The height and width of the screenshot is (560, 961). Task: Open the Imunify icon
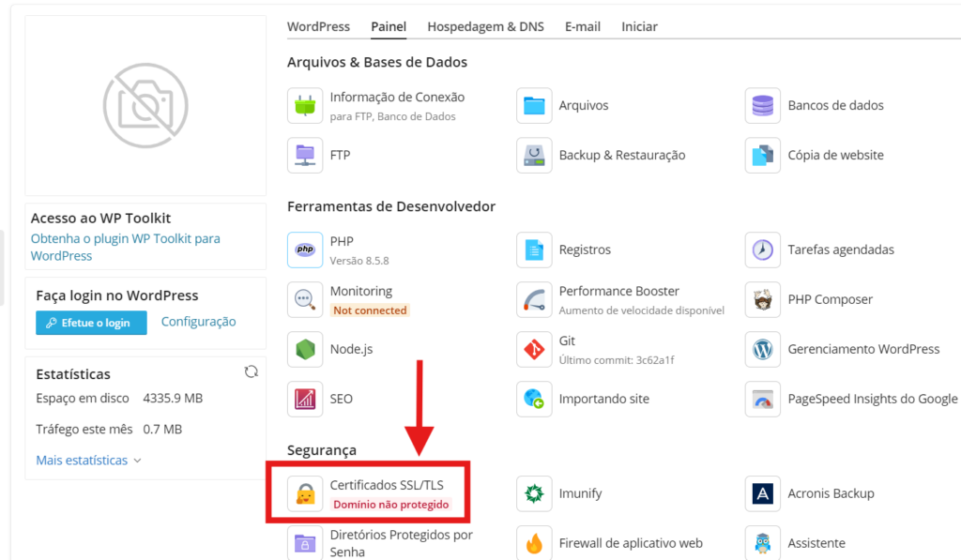[x=534, y=493]
